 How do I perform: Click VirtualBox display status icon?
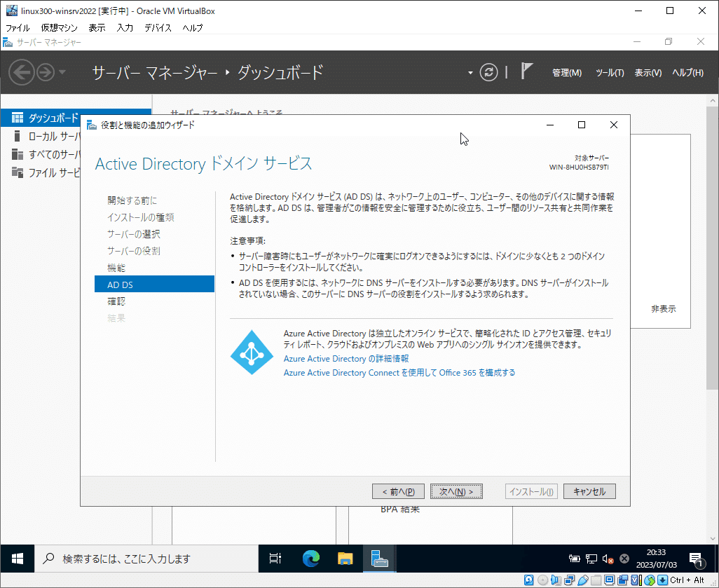tap(610, 580)
